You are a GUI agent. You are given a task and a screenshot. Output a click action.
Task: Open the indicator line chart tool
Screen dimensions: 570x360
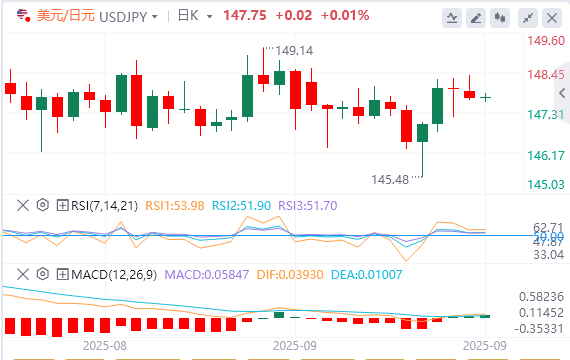click(452, 17)
